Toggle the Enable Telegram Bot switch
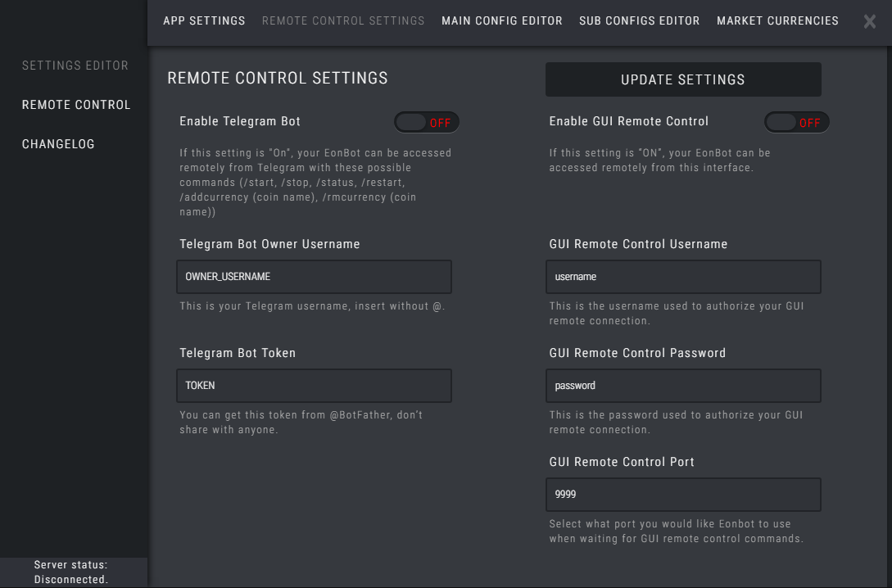The width and height of the screenshot is (892, 588). point(427,122)
